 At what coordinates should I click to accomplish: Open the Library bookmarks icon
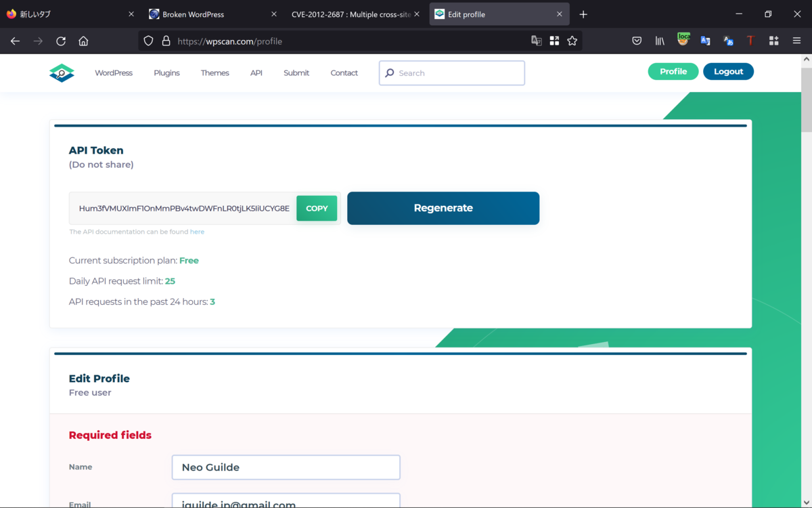click(660, 41)
